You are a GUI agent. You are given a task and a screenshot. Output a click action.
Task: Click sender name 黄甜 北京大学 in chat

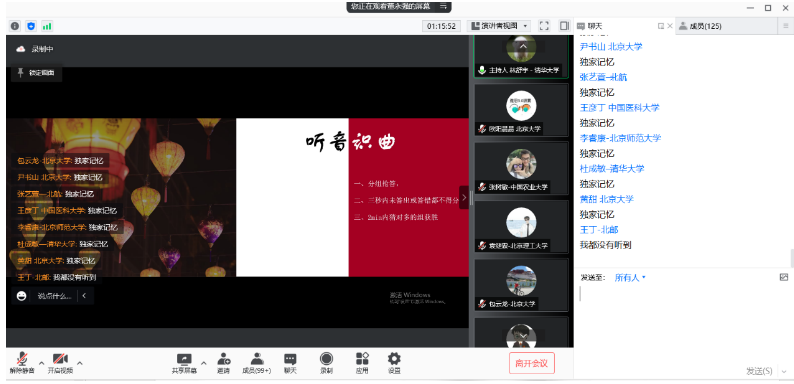[x=607, y=199]
